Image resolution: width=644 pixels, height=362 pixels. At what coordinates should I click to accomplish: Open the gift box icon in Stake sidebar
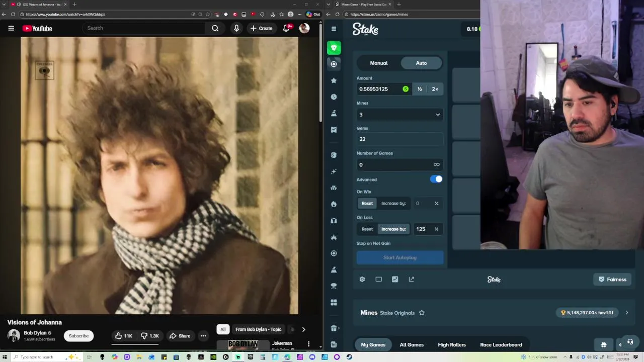click(334, 328)
